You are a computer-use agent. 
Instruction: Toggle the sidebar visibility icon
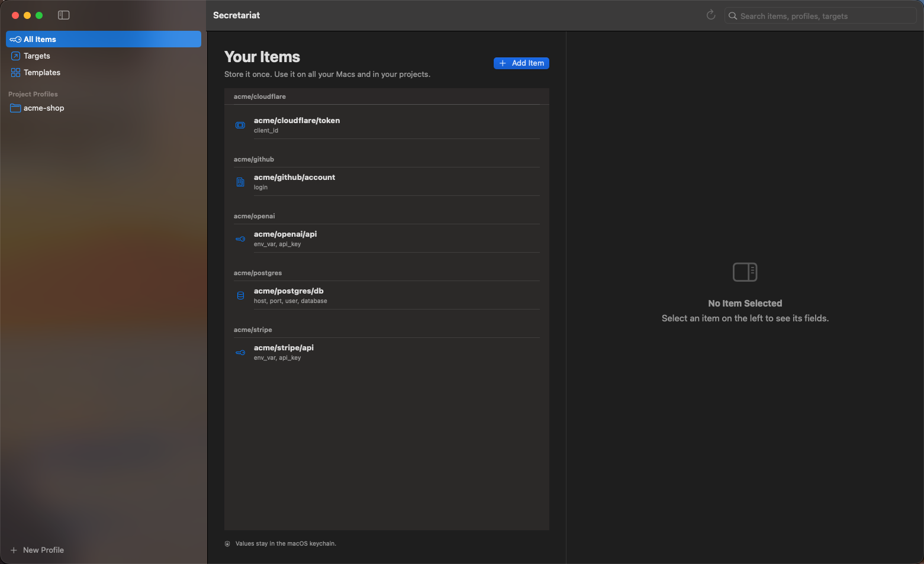point(64,15)
